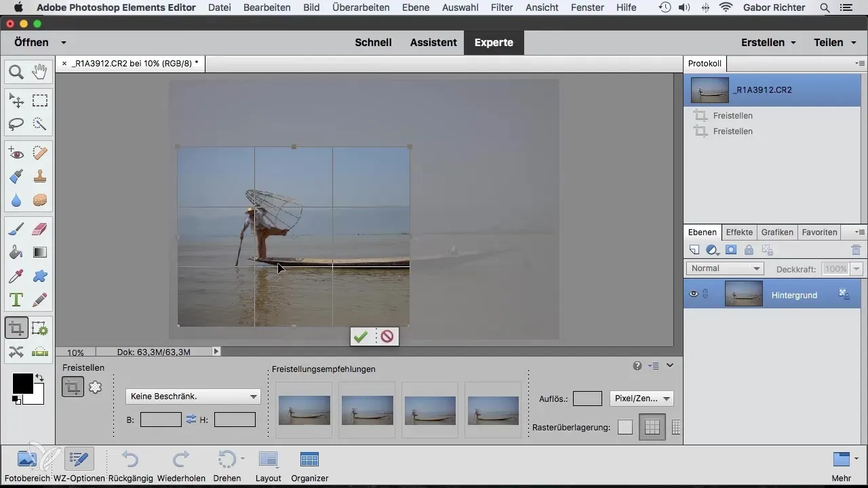Toggle visibility of Hintergrund layer

click(x=694, y=294)
